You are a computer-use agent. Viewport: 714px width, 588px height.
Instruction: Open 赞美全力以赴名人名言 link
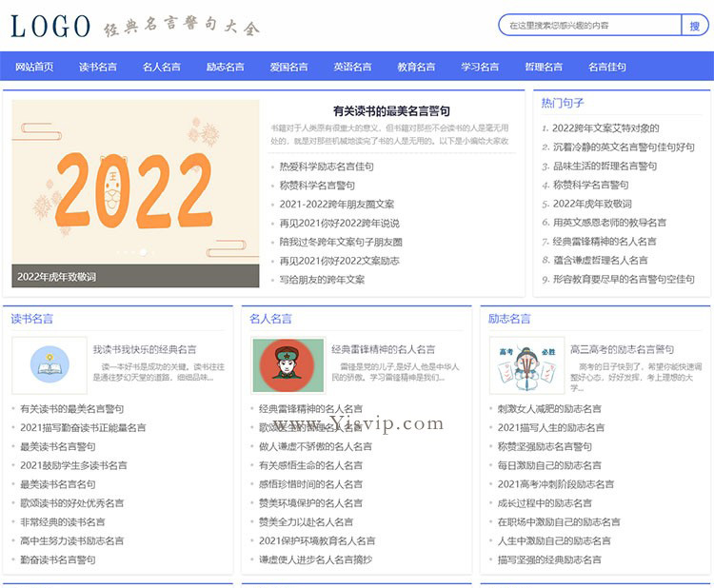[306, 522]
